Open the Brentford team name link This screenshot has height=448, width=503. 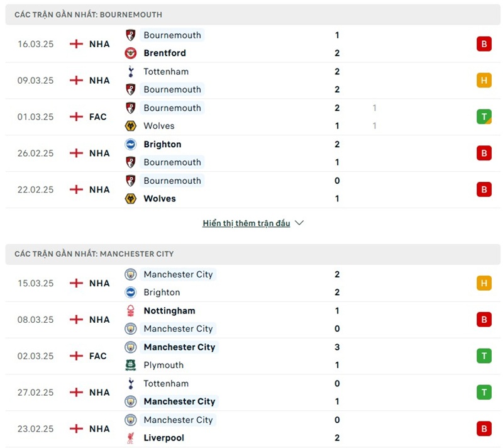tap(165, 53)
